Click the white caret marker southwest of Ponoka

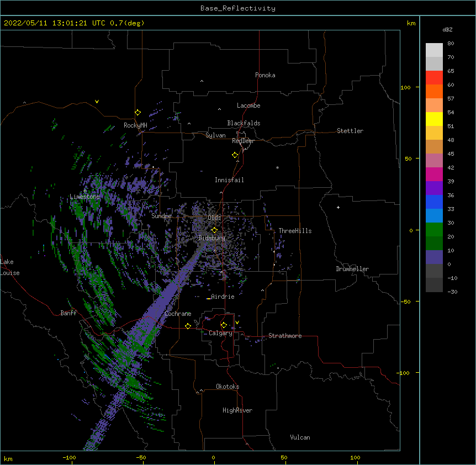point(202,81)
